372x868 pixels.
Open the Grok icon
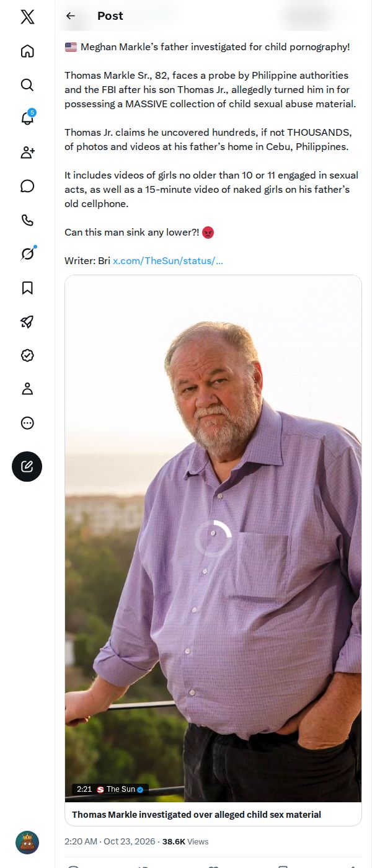pos(27,253)
